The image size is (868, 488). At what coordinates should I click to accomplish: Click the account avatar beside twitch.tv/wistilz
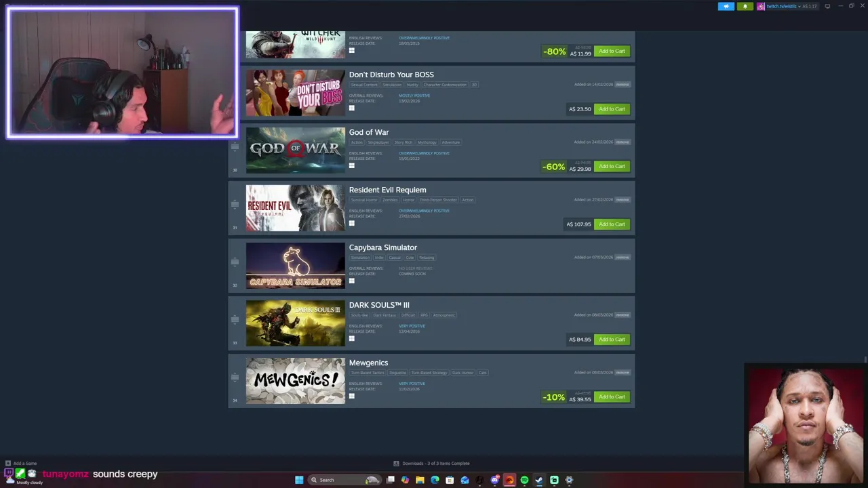pos(761,6)
